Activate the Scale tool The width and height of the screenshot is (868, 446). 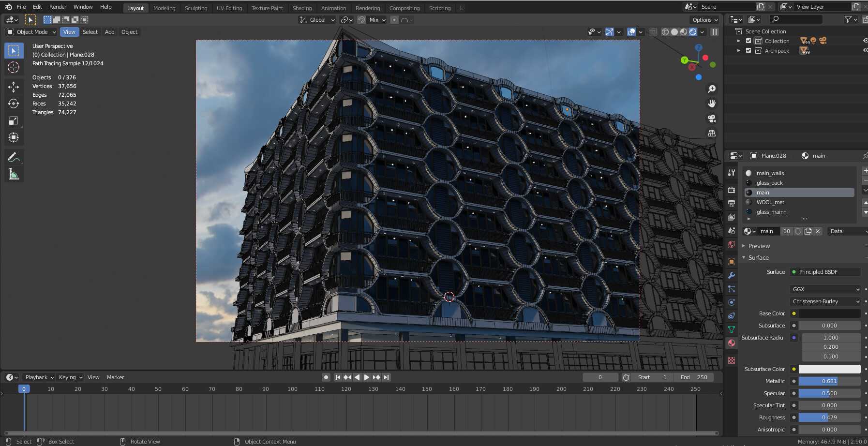pyautogui.click(x=14, y=121)
